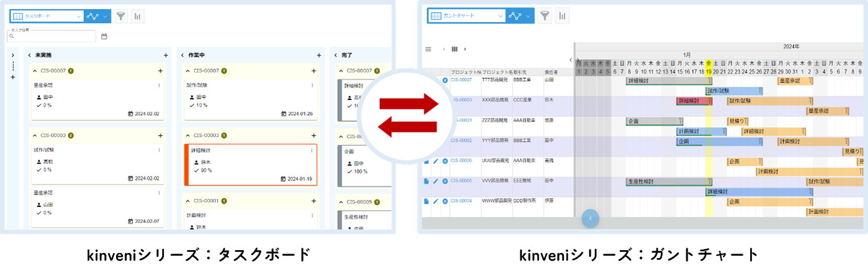Viewport: 868px width, 274px height.
Task: Select the blue 企画 bar in CIS-00002 row
Action: click(719, 141)
